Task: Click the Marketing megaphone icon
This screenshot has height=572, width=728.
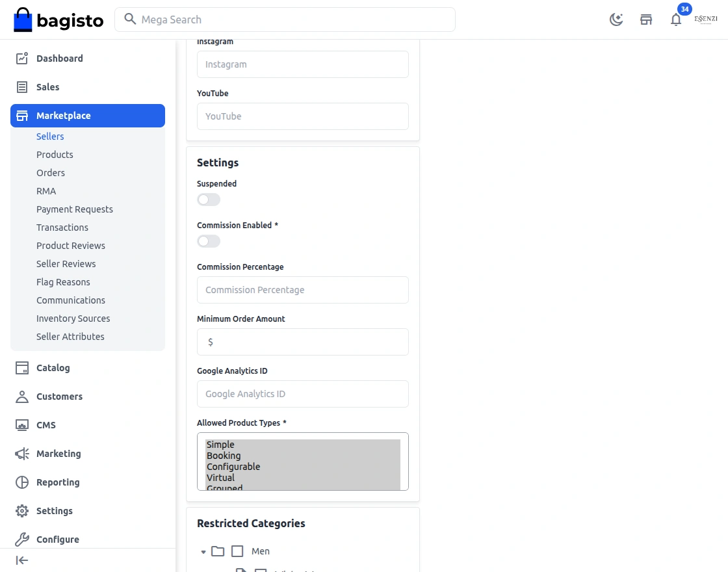Action: point(22,454)
